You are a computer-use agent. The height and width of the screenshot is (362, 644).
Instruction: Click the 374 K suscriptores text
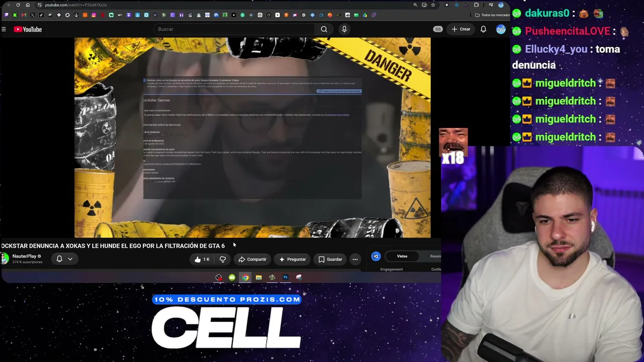[x=27, y=262]
